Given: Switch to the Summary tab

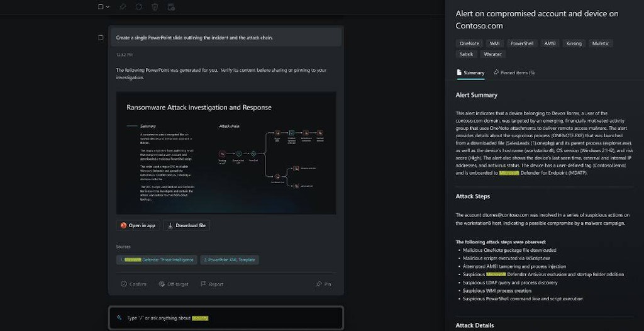Looking at the screenshot, I should click(x=470, y=73).
